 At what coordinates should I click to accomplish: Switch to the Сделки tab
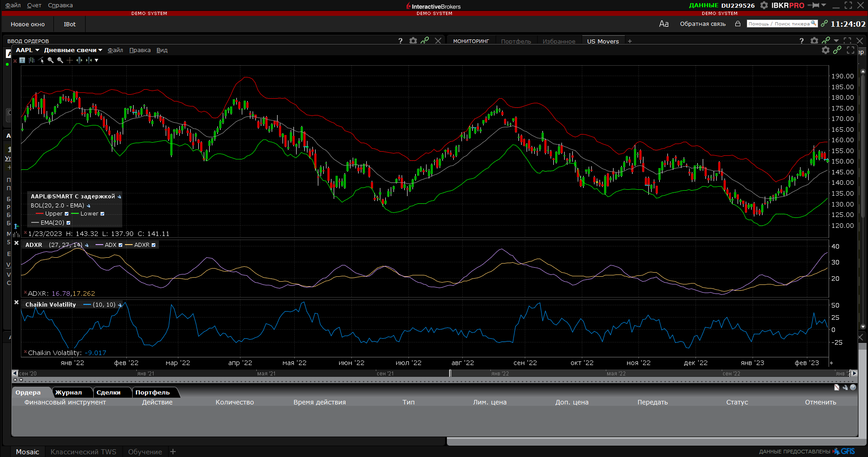(109, 393)
